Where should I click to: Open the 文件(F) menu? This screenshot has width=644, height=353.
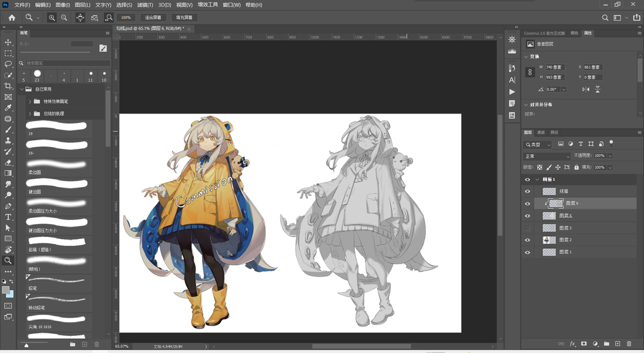click(x=22, y=5)
